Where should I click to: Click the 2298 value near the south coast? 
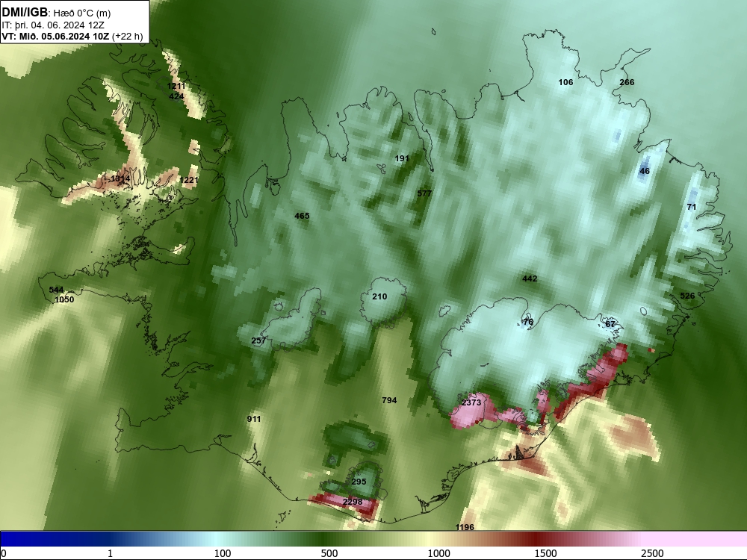click(x=353, y=502)
